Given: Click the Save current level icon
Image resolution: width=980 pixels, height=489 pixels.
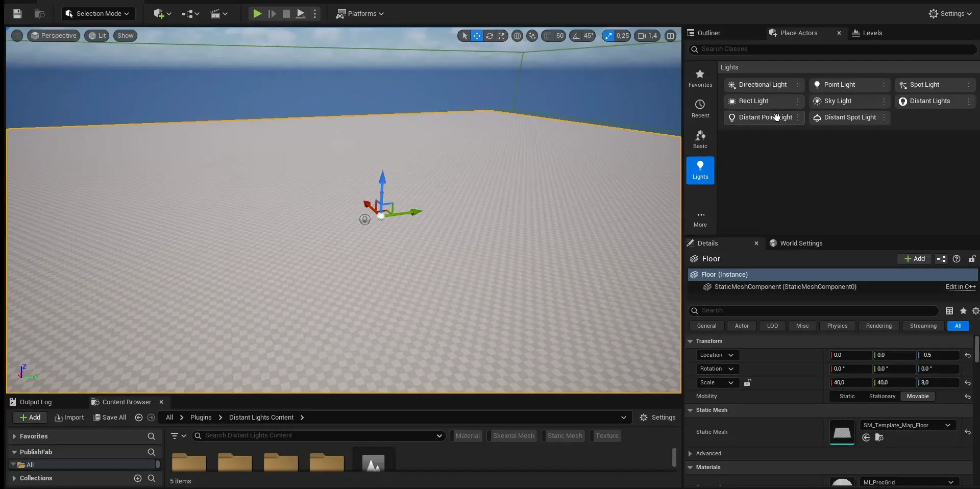Looking at the screenshot, I should point(17,14).
